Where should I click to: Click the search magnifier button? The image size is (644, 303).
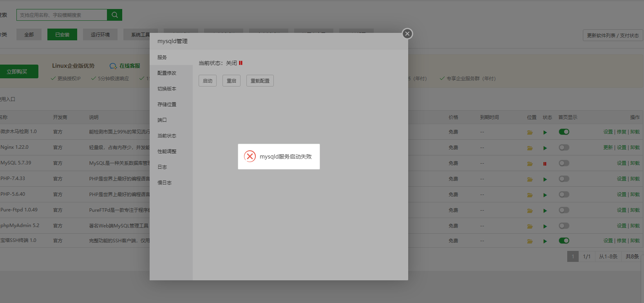(114, 15)
